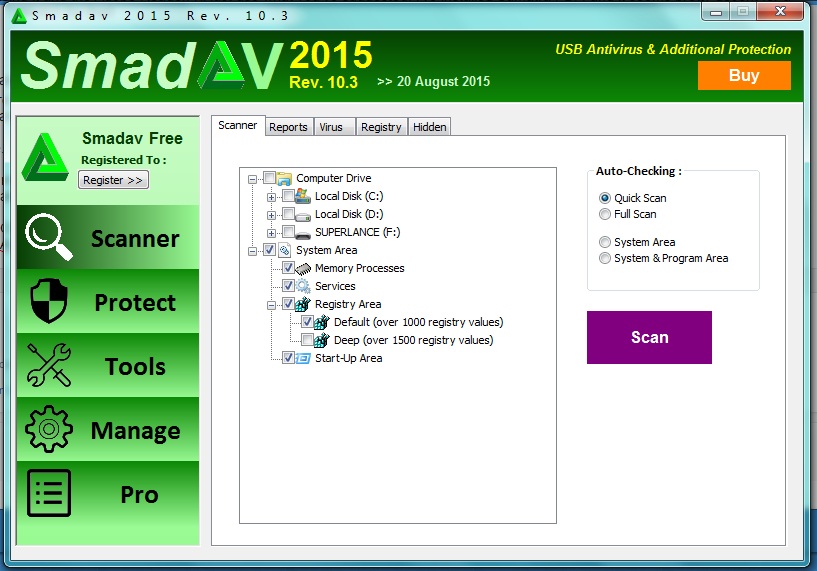Uncheck the Services checkbox
This screenshot has height=571, width=817.
288,286
